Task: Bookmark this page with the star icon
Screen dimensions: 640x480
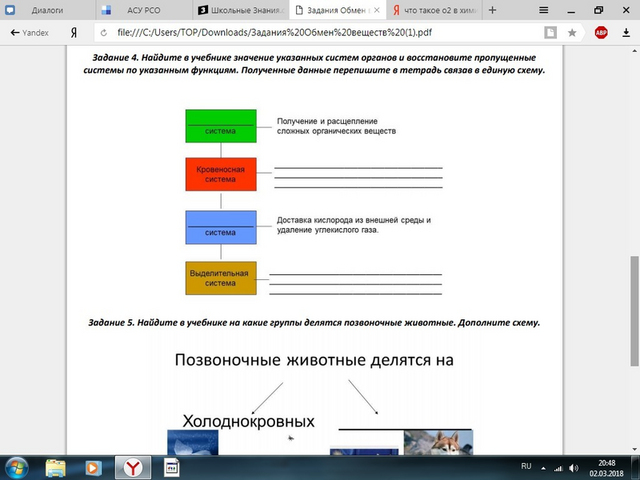Action: click(x=572, y=33)
